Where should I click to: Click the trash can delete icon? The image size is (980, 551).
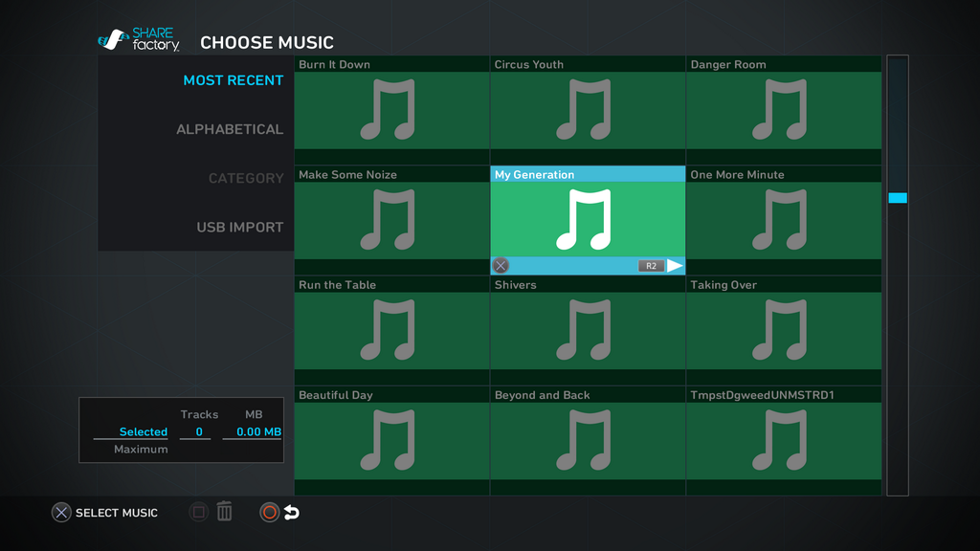[225, 512]
